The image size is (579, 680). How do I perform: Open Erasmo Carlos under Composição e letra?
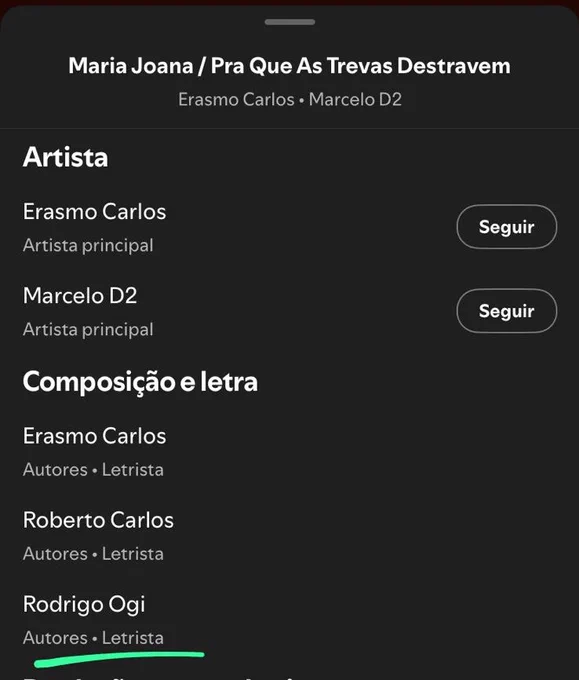click(x=95, y=436)
